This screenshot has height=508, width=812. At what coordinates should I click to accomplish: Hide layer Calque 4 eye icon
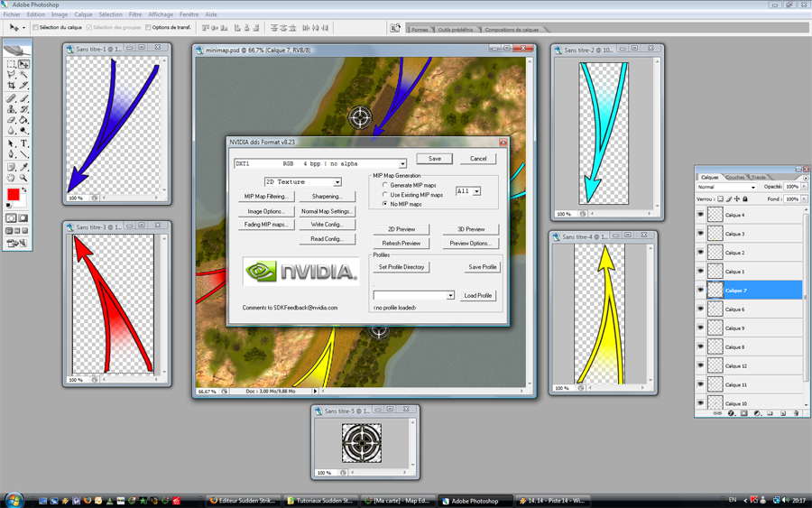pos(701,215)
